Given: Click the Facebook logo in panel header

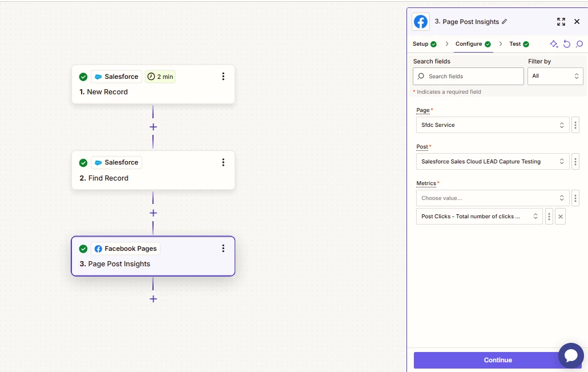Looking at the screenshot, I should pyautogui.click(x=421, y=22).
